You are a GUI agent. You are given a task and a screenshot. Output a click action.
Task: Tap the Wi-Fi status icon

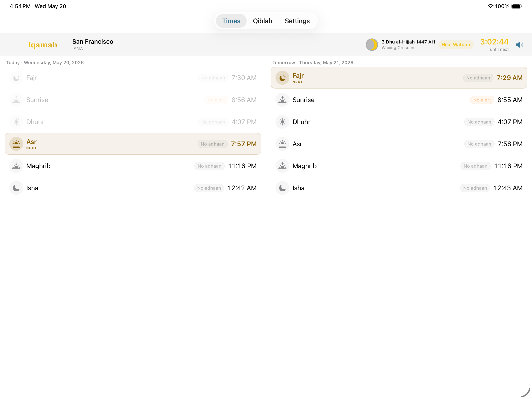[x=490, y=6]
